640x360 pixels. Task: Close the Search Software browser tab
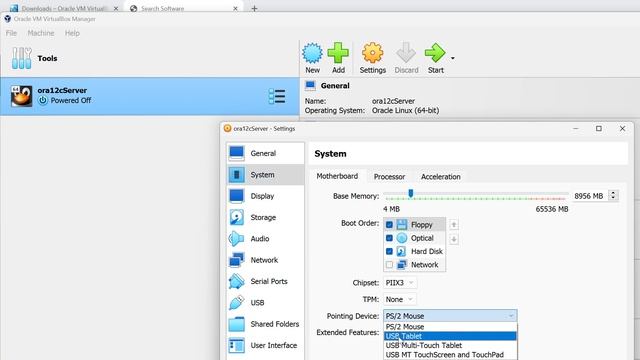point(235,8)
